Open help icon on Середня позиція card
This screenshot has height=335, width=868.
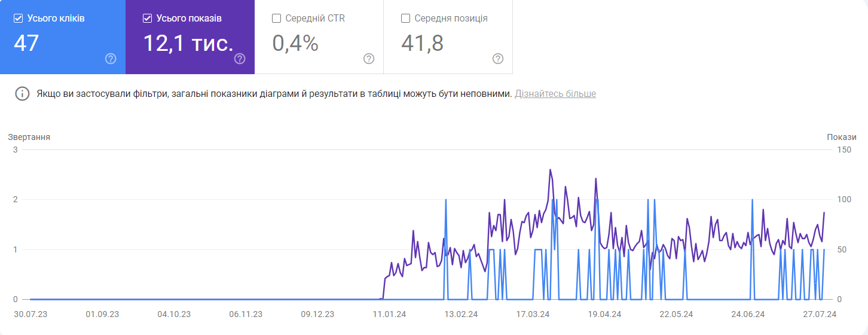(x=498, y=59)
